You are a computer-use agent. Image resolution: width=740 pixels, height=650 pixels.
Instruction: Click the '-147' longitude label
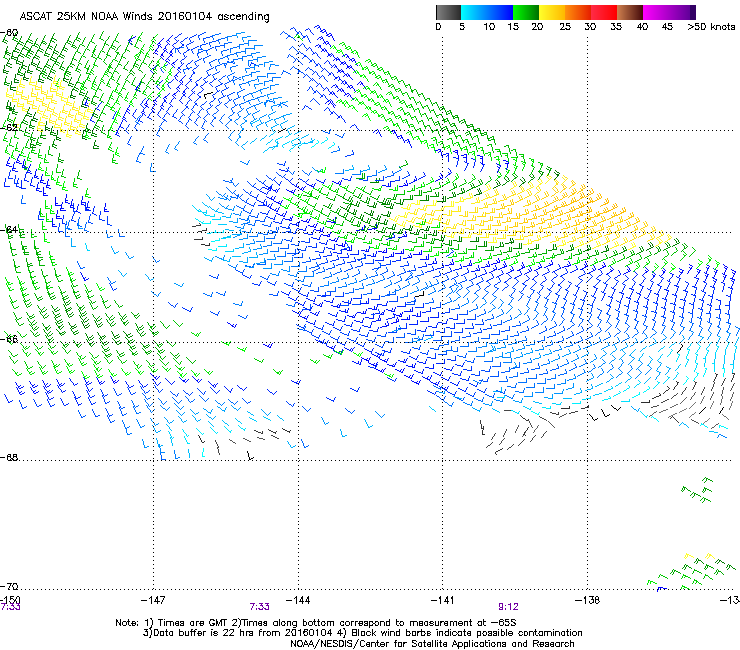click(x=153, y=600)
